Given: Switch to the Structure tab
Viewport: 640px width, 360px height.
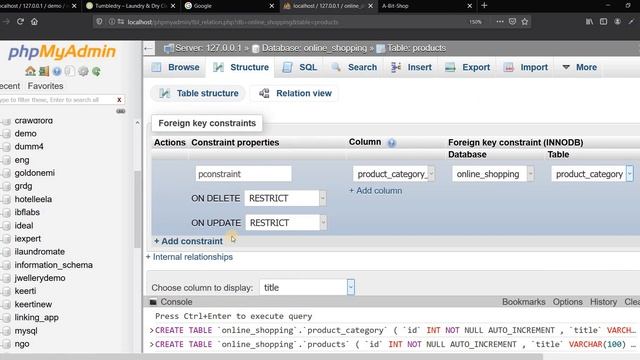Looking at the screenshot, I should point(241,67).
